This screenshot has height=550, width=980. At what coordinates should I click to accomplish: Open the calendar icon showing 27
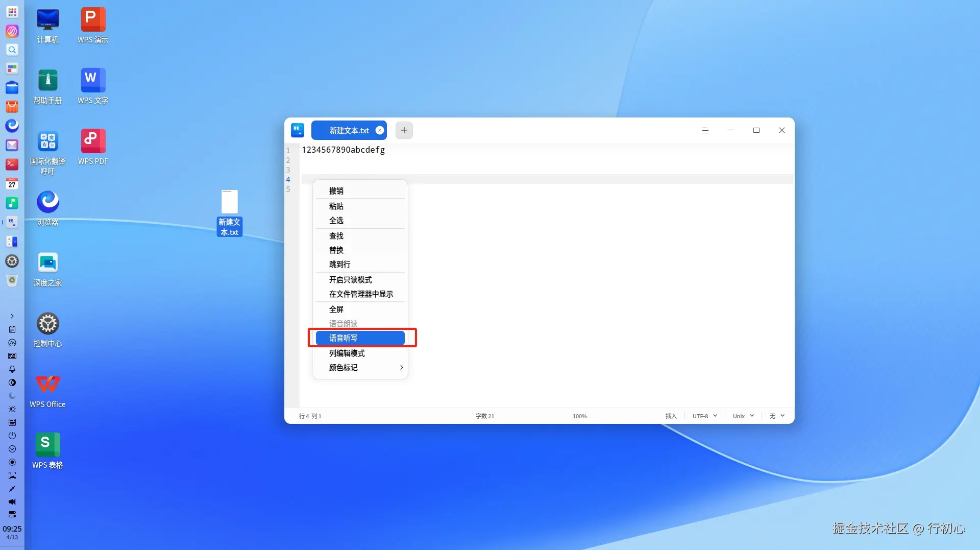12,183
